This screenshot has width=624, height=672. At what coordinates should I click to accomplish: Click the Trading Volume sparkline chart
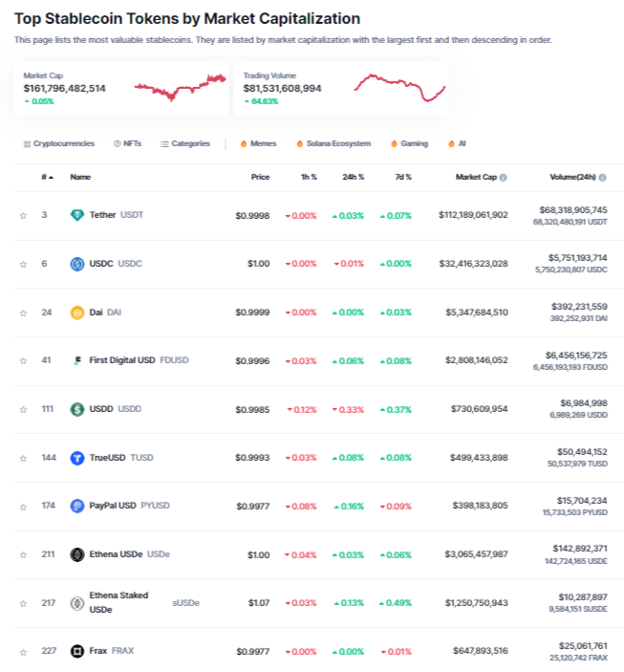point(399,88)
